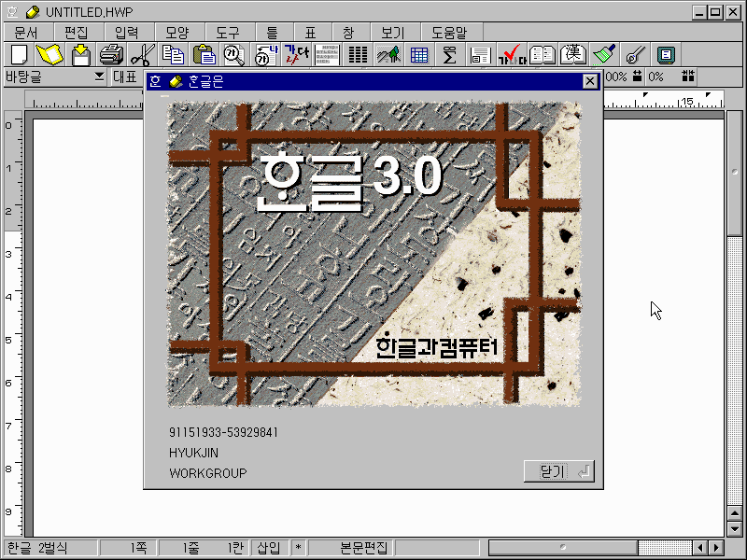Click the text box frame icon

[x=480, y=55]
